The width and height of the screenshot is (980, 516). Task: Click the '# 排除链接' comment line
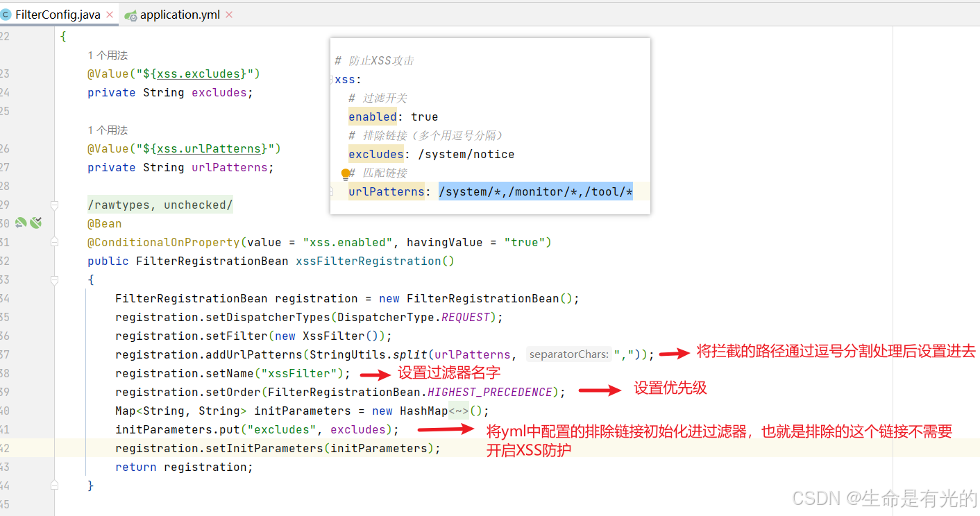[x=425, y=136]
